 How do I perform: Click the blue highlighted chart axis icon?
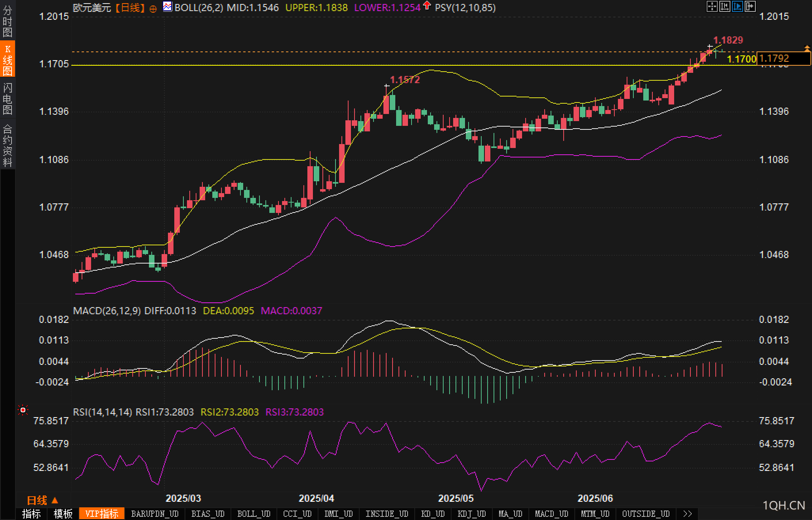737,6
